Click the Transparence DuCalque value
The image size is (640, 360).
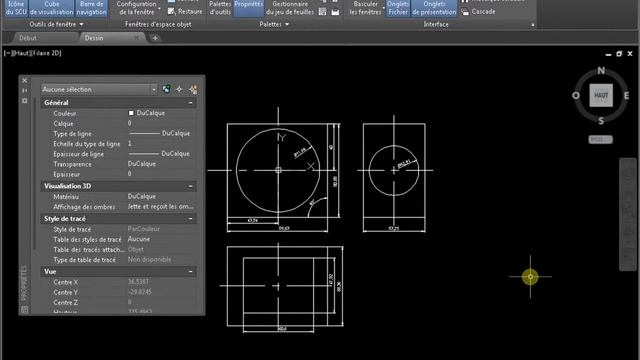click(x=142, y=164)
